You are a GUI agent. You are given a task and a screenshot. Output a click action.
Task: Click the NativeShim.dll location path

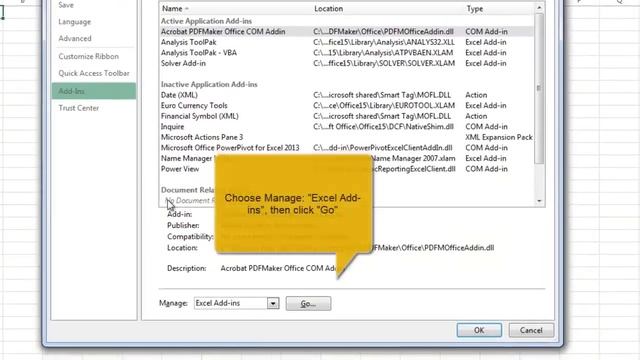(383, 127)
